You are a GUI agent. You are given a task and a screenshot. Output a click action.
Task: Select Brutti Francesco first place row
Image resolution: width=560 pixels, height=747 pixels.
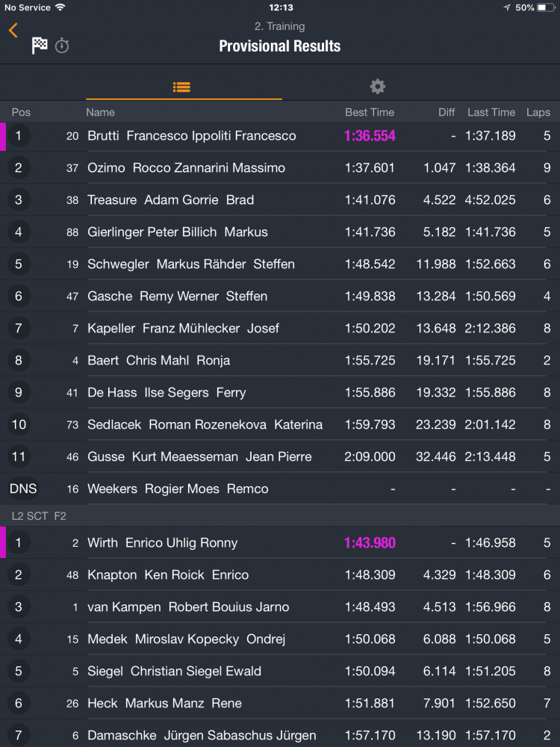tap(280, 136)
